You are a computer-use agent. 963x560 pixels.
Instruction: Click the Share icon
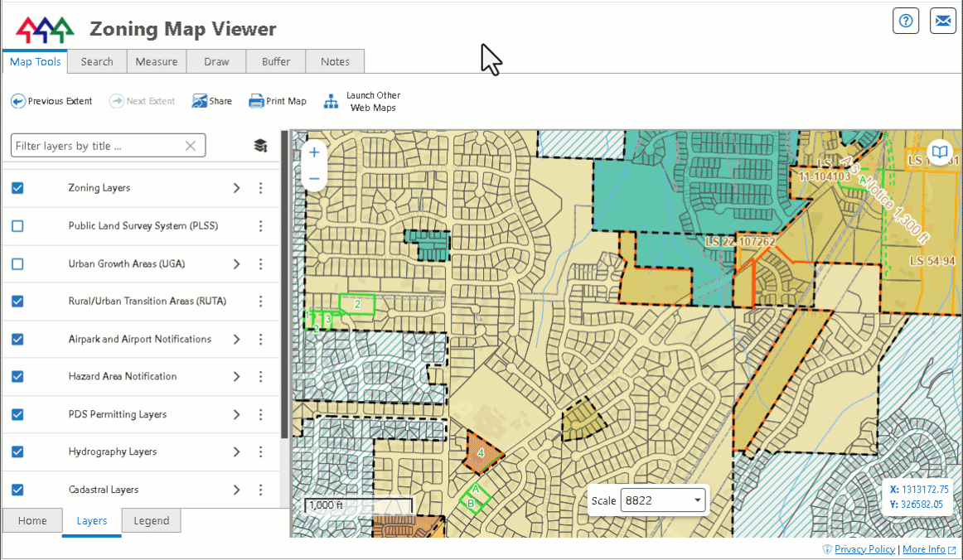(199, 101)
